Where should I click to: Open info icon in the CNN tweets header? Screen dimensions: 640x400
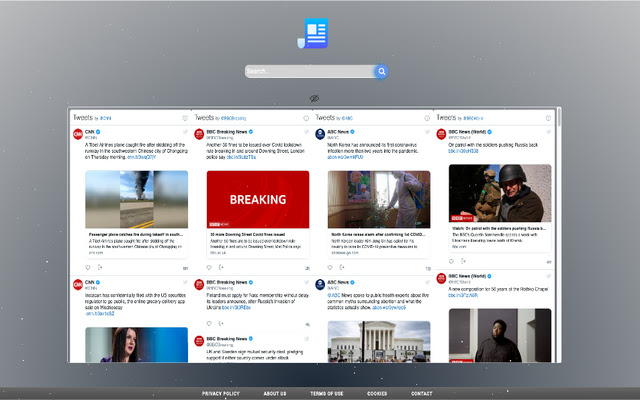tap(185, 118)
